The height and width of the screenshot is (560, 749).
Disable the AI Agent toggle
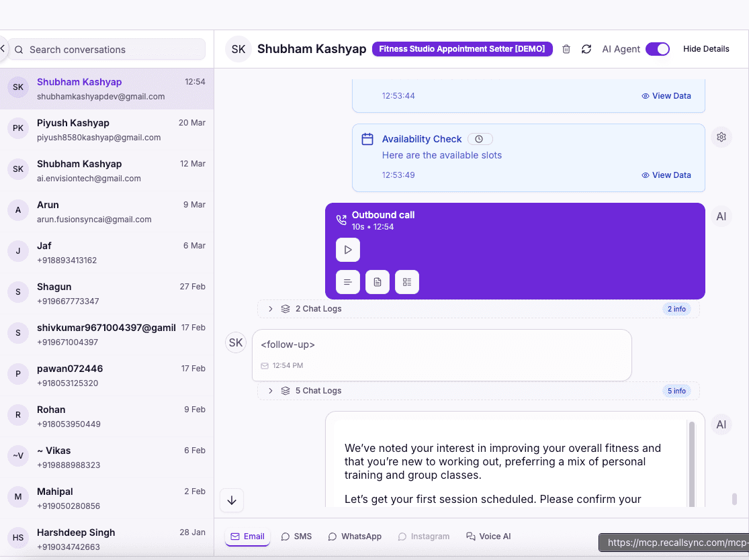click(658, 48)
